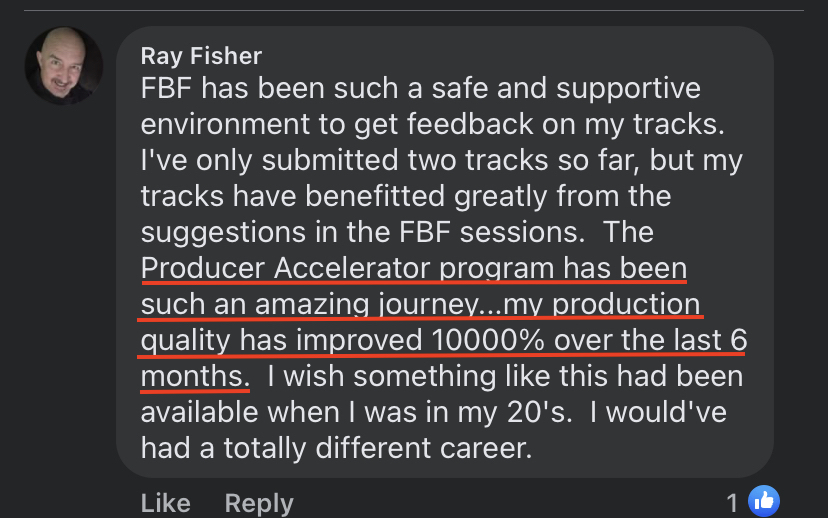Click the word "10000%" in the comment
Image resolution: width=828 pixels, height=518 pixels.
(488, 340)
